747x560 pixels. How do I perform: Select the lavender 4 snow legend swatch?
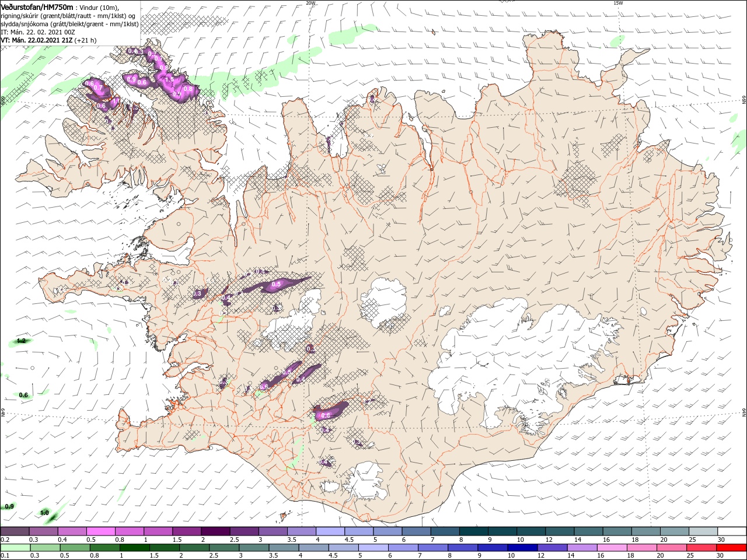(330, 531)
